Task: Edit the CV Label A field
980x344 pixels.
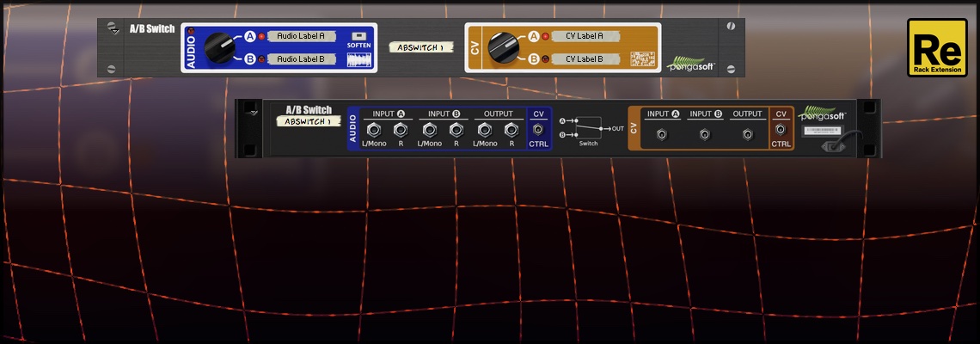Action: point(585,36)
